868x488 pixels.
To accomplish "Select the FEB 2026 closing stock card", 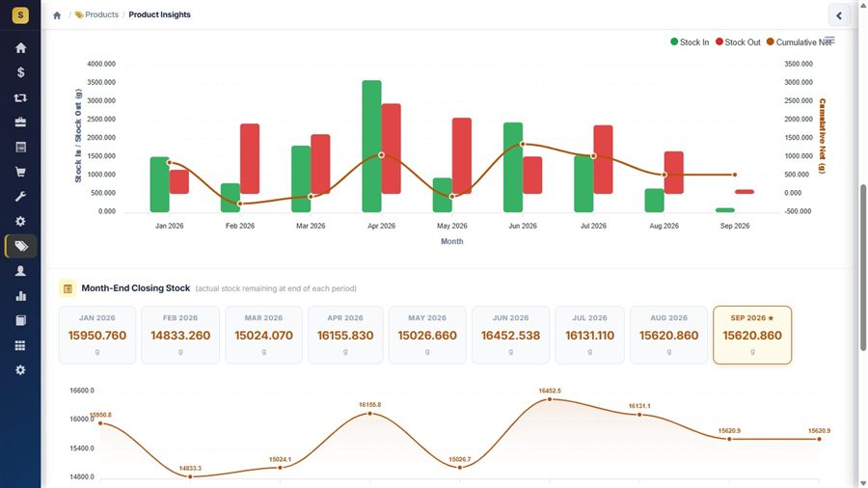I will tap(180, 335).
